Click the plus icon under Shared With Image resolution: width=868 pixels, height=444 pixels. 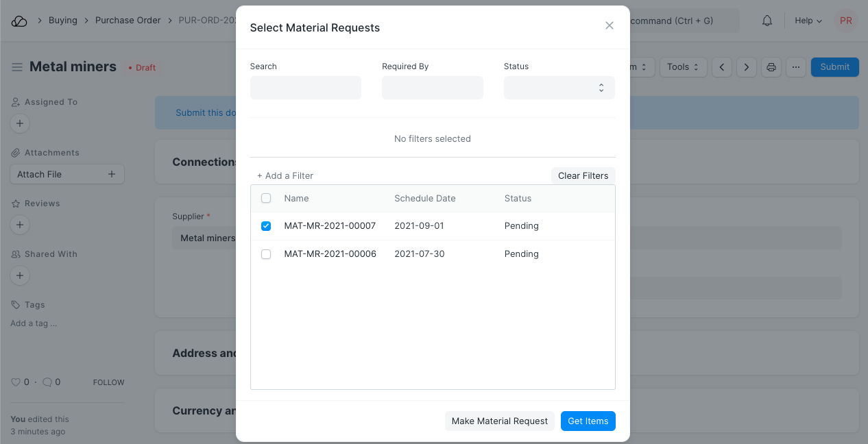pos(20,276)
